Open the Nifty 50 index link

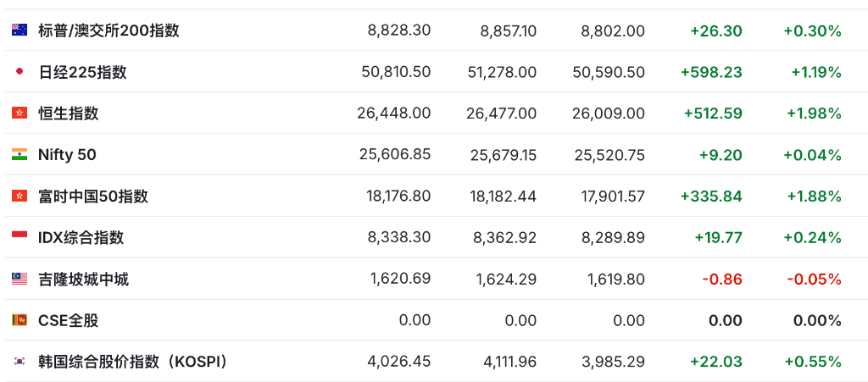pos(67,155)
